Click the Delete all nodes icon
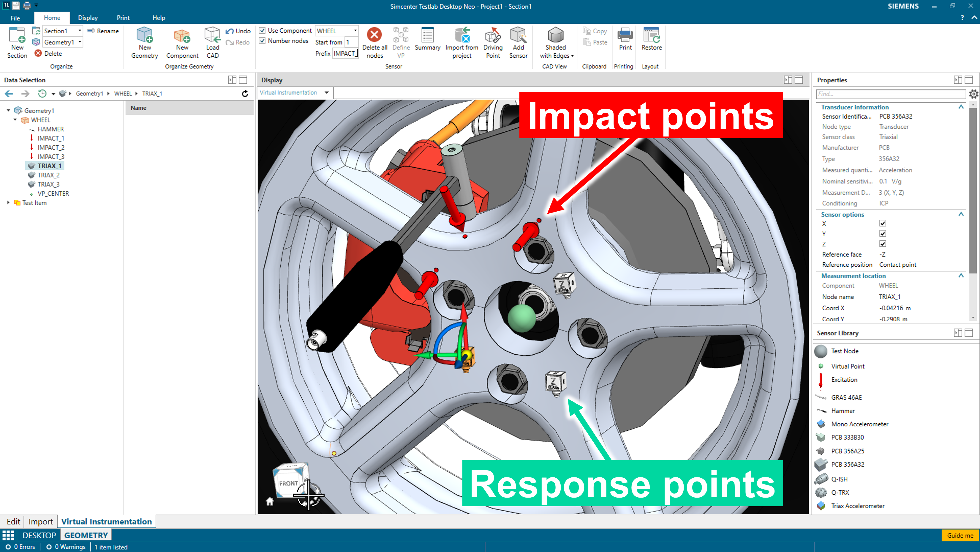 374,35
